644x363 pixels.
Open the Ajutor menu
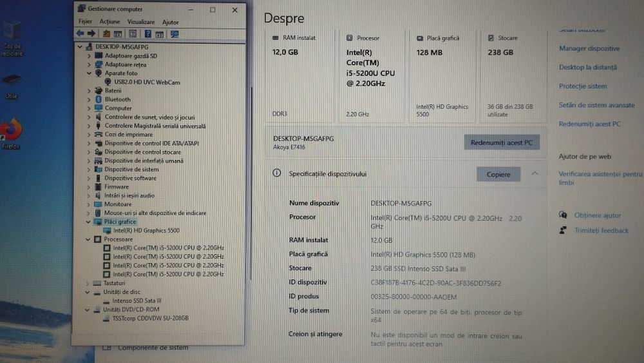pyautogui.click(x=170, y=22)
